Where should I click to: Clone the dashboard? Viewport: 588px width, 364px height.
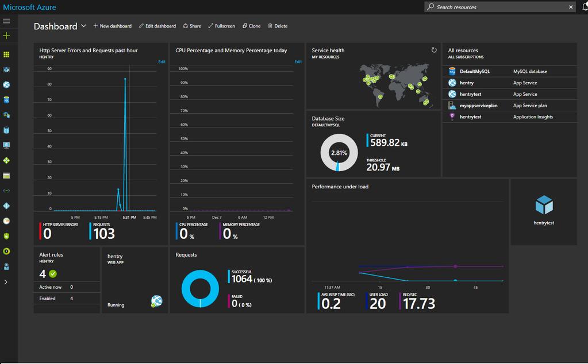tap(251, 26)
